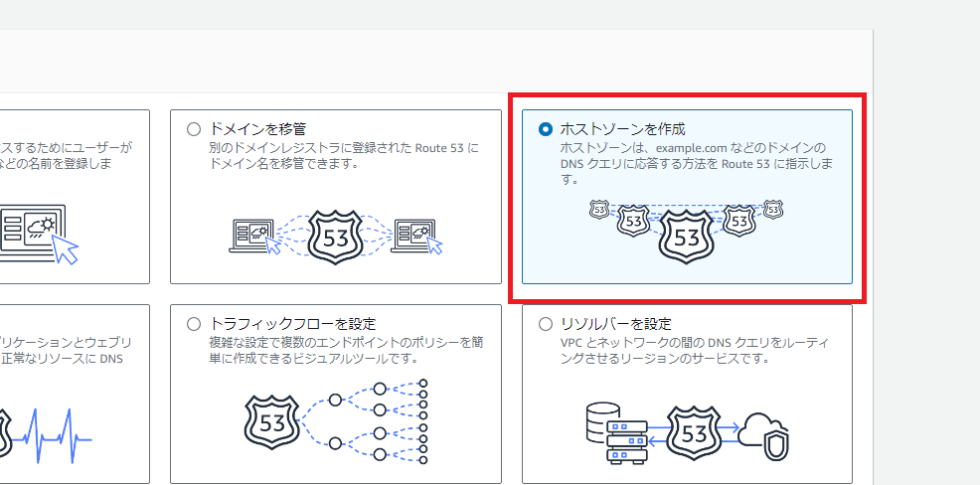Click description 別のドメインレジストラに登録された Route 53
The image size is (980, 485).
344,156
